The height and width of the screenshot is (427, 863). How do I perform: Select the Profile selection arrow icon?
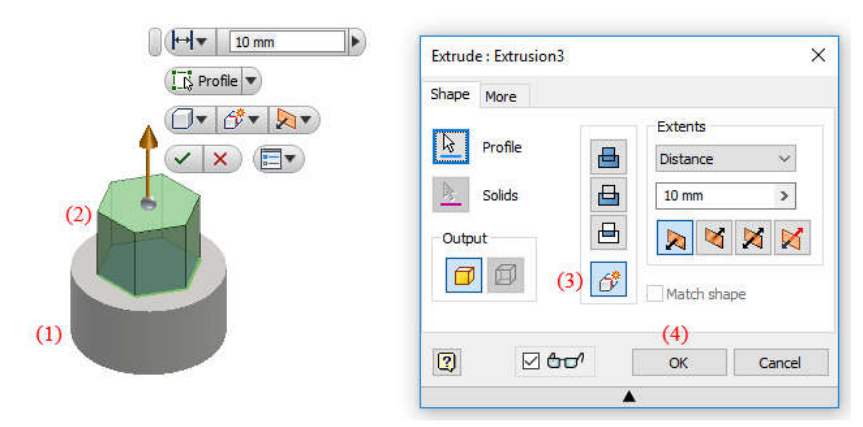point(451,147)
